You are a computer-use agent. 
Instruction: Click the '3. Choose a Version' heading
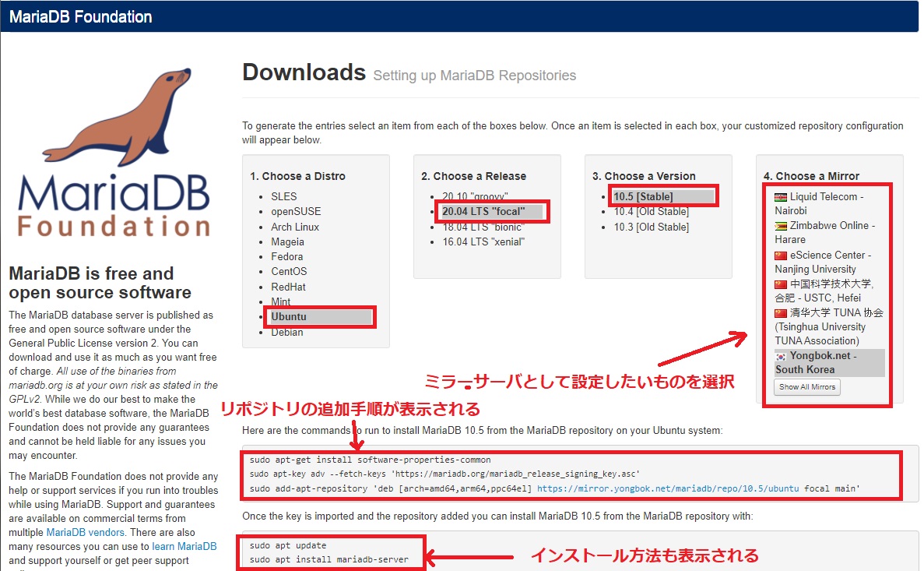tap(644, 176)
